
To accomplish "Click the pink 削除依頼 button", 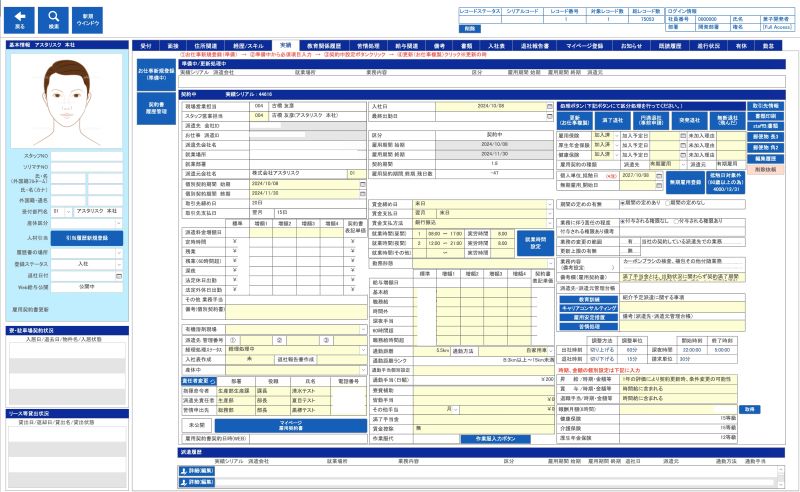I will click(x=765, y=169).
